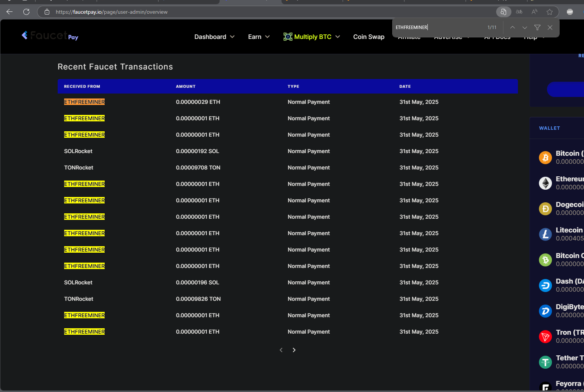
Task: Click TONRocket in the 0.00009708 TON row
Action: [x=79, y=168]
